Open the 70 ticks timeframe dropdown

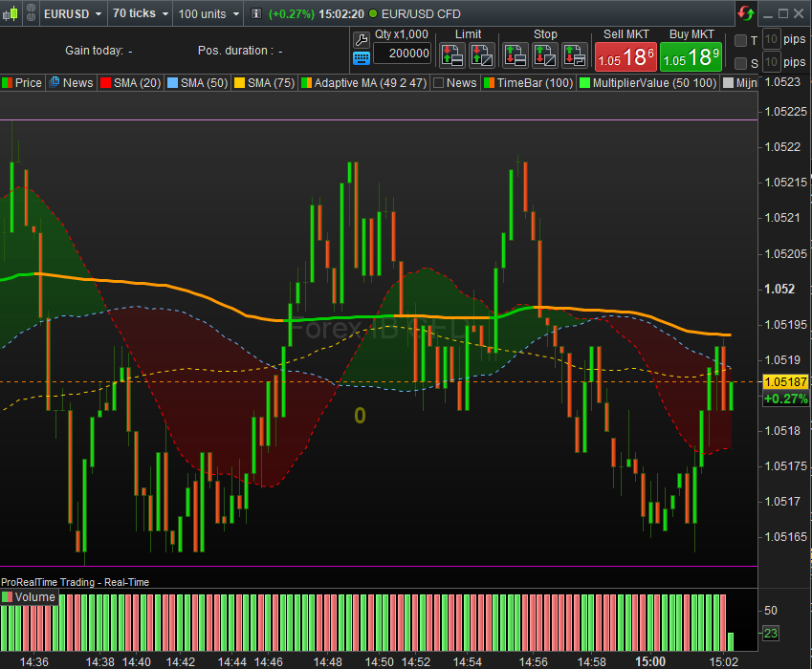pos(141,13)
